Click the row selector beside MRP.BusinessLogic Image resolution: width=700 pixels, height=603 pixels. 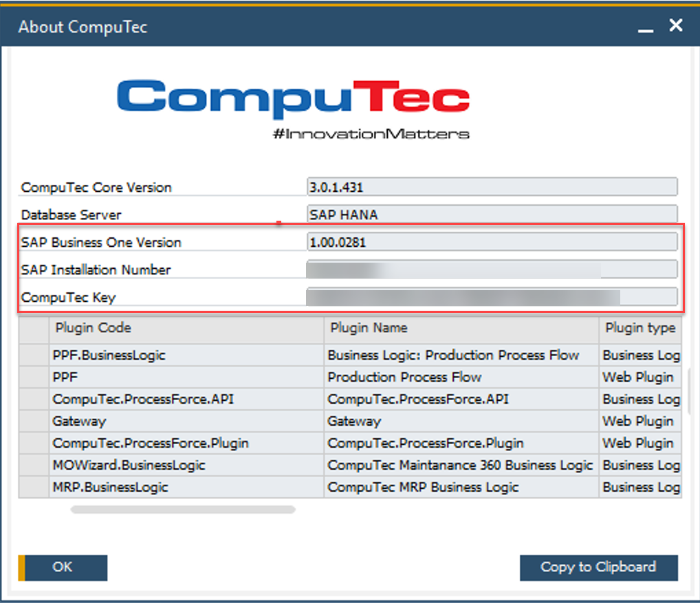(x=33, y=487)
